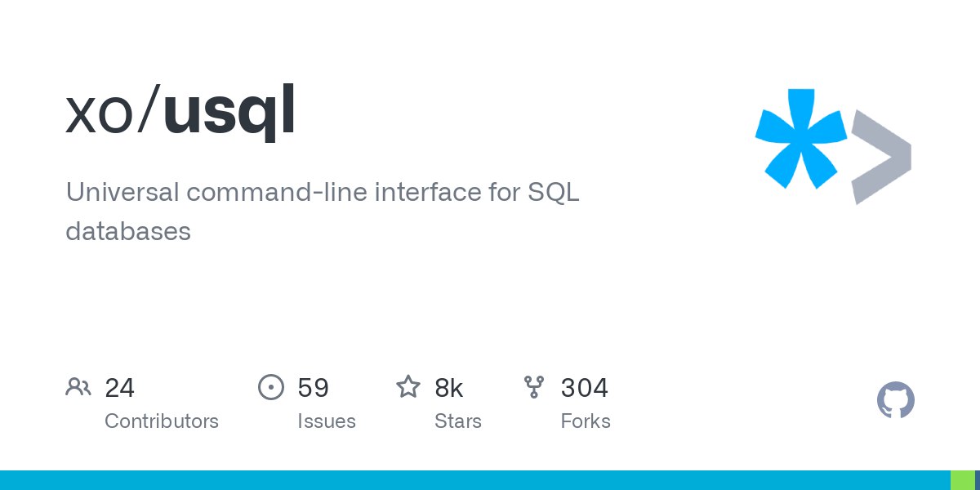
Task: Click the fork count 304
Action: point(584,388)
